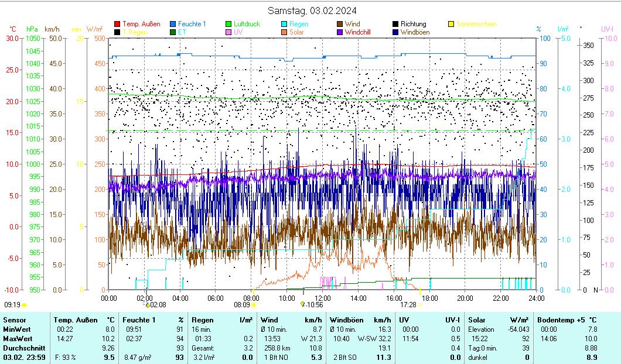The height and width of the screenshot is (364, 621).
Task: Click the W 21.3 maximum wind value
Action: (311, 339)
